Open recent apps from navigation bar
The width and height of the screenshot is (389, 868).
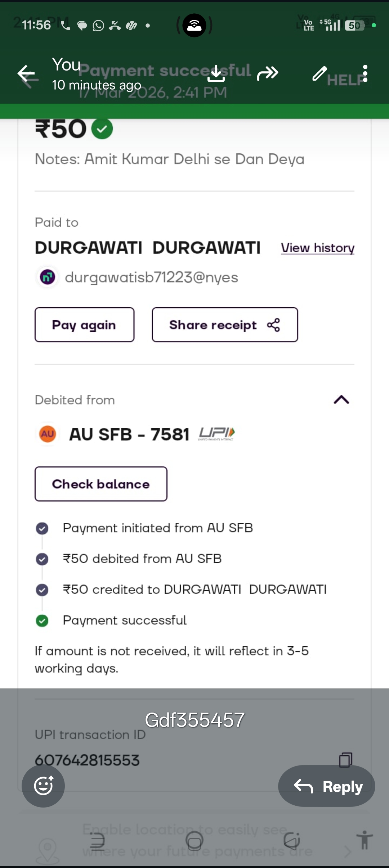[x=97, y=841]
